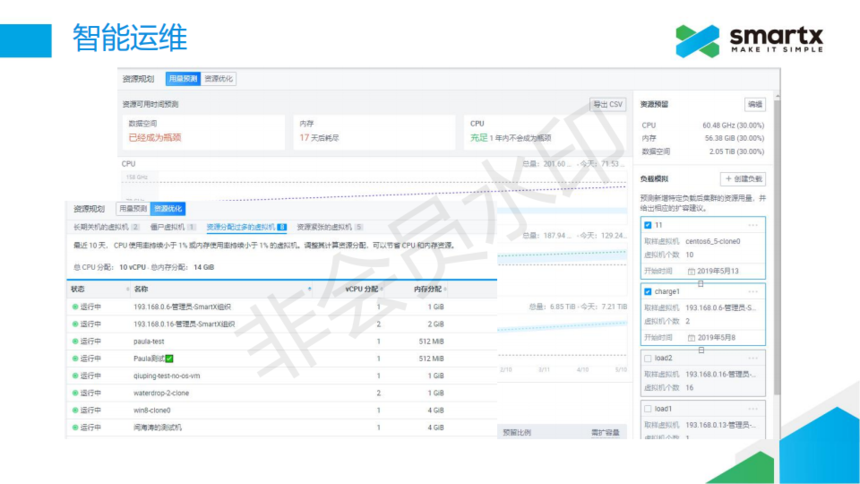Viewport: 860px width, 484px height.
Task: Click the 需扩容量 column header
Action: 605,432
